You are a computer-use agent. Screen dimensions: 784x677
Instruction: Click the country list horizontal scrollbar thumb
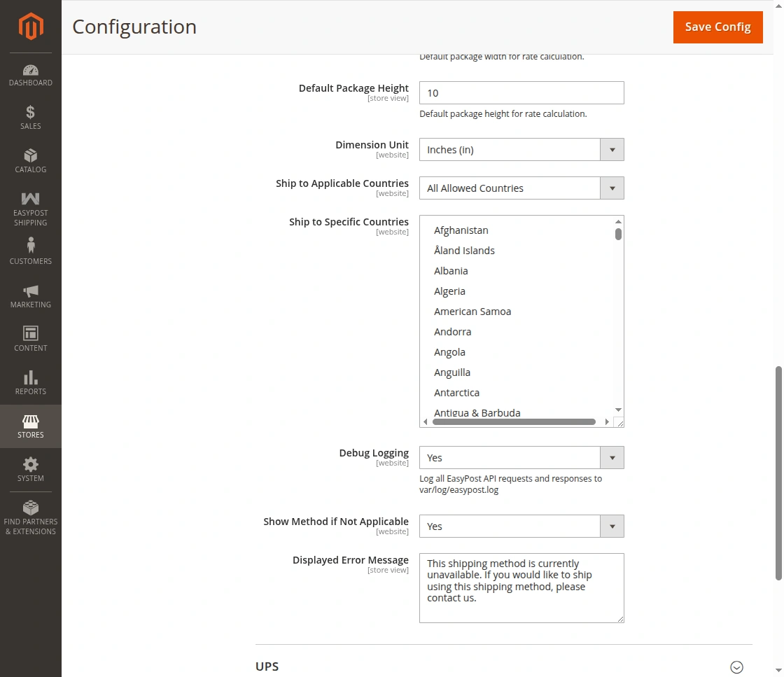pyautogui.click(x=514, y=422)
